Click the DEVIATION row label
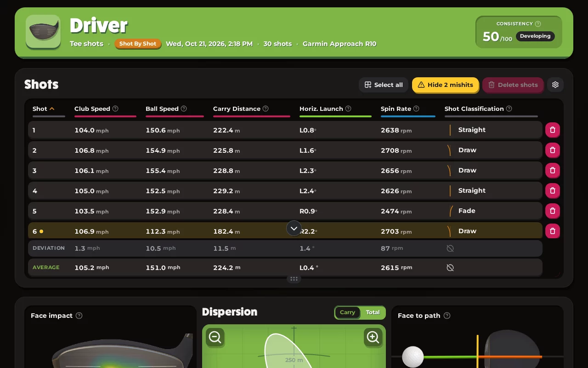The height and width of the screenshot is (368, 588). click(x=49, y=248)
